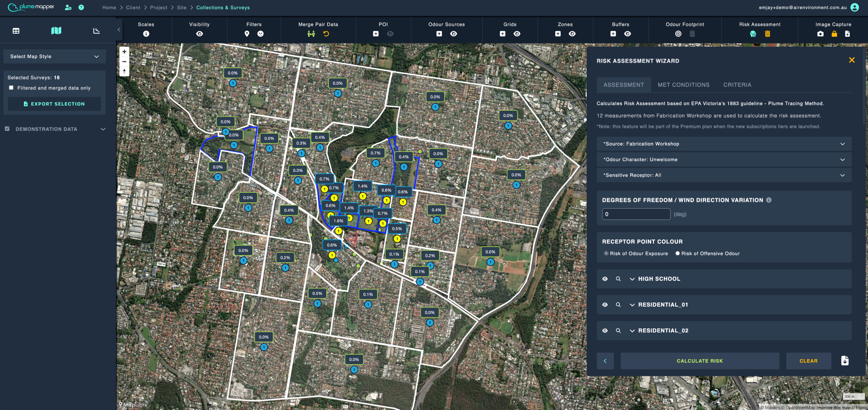This screenshot has height=410, width=868.
Task: Add a new Odour Source
Action: 439,34
